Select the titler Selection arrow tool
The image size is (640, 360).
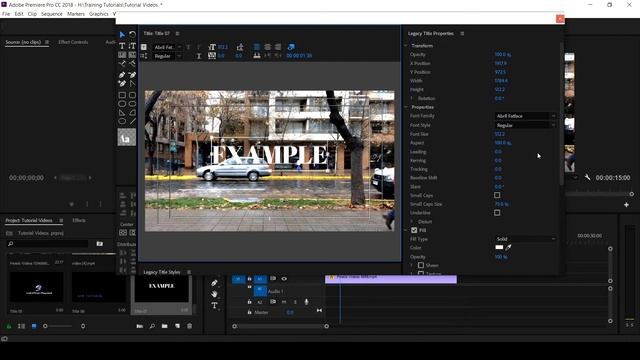(122, 35)
